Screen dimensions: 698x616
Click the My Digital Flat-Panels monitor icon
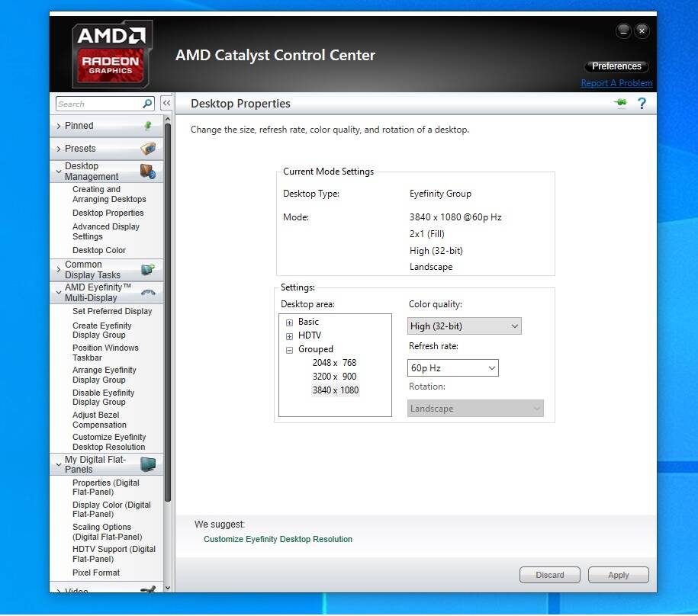(148, 464)
